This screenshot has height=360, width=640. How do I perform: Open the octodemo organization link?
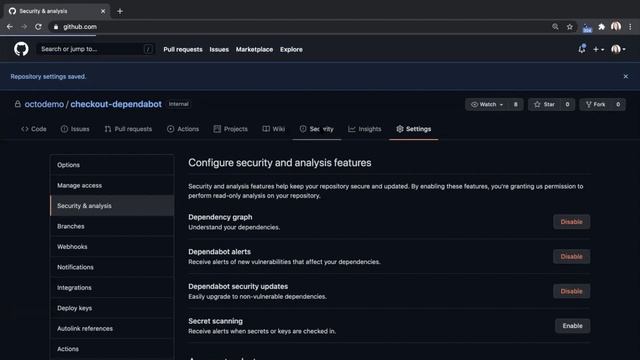tap(44, 104)
